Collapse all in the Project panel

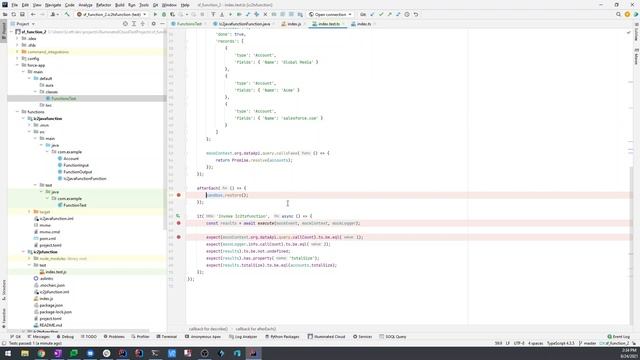point(142,24)
